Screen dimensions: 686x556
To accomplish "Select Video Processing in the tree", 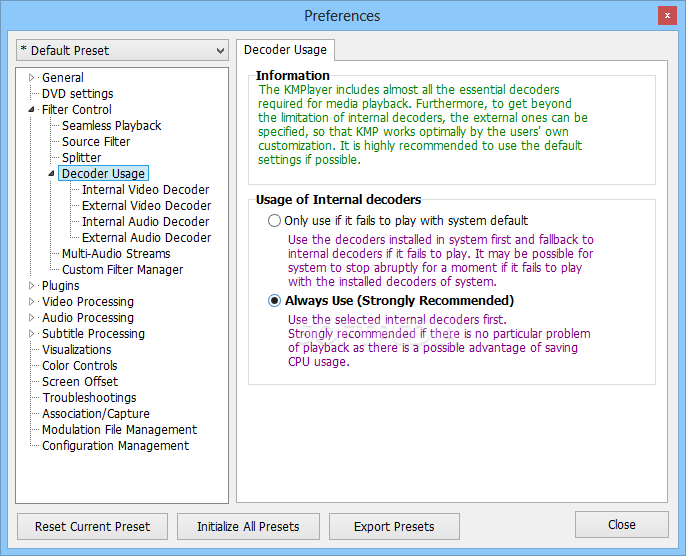I will (x=88, y=301).
